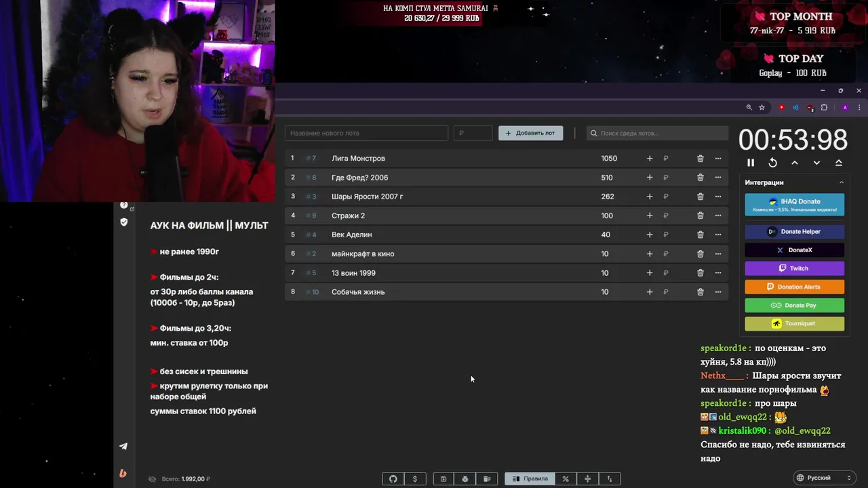Connect the Twitch integration
Screen dimensions: 868x488
[795, 268]
